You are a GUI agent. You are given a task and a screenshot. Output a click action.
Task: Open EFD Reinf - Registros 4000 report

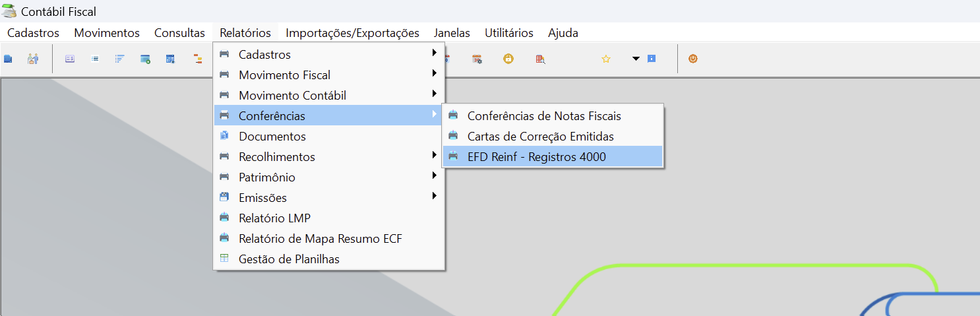pyautogui.click(x=553, y=156)
